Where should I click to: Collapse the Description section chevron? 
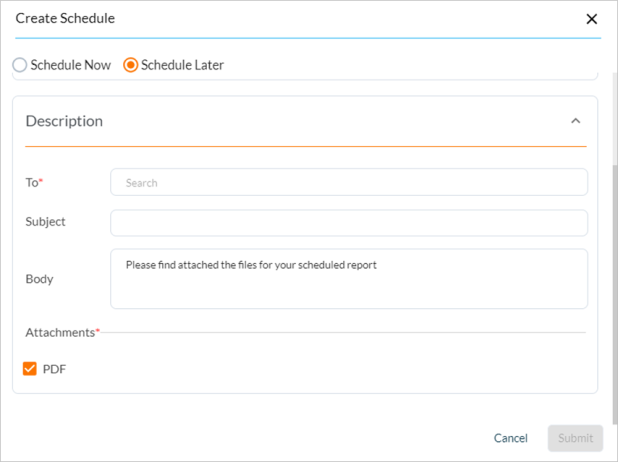click(x=575, y=121)
